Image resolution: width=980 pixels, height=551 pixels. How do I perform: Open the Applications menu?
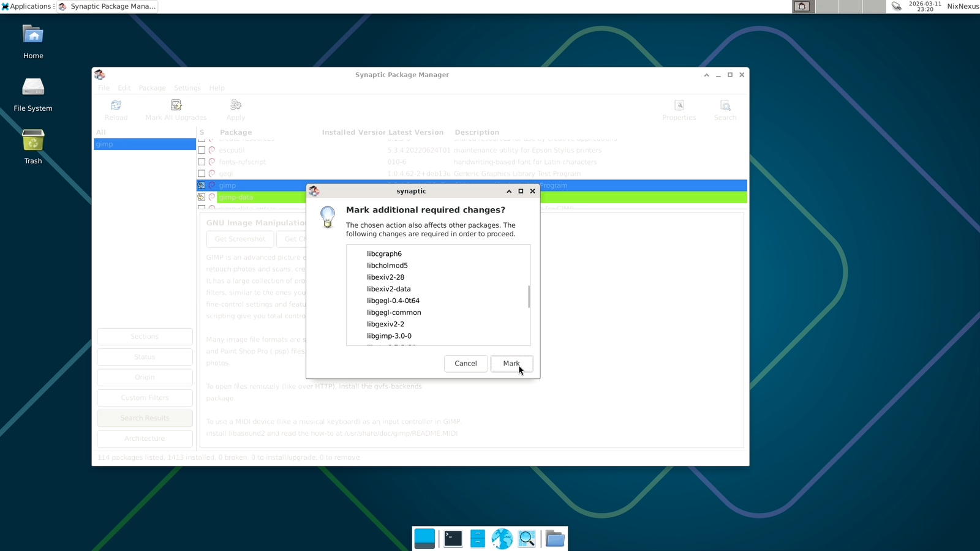25,7
